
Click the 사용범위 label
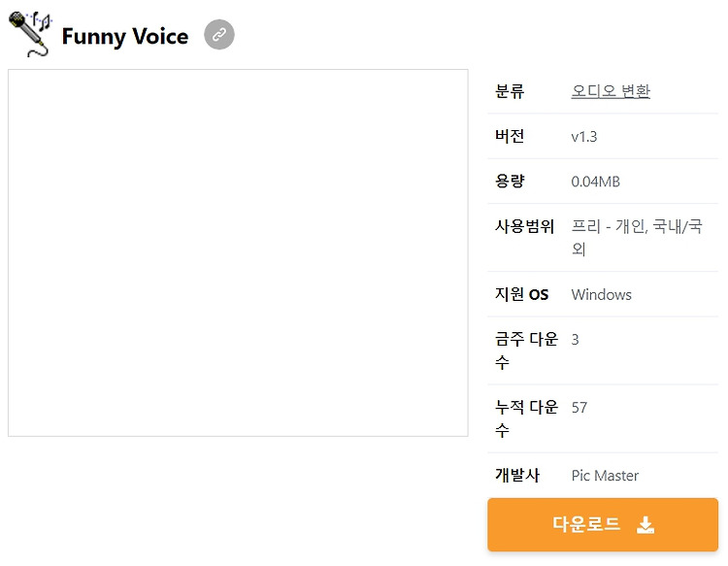524,226
